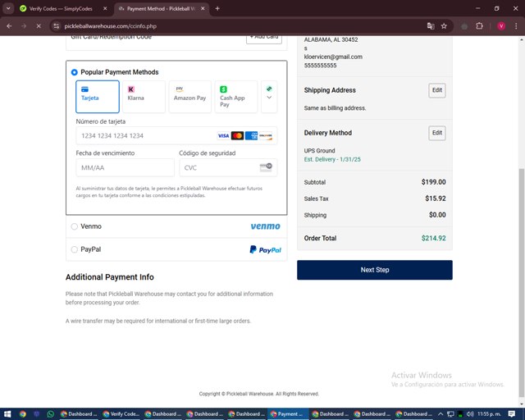The height and width of the screenshot is (420, 525).
Task: Switch to Verify Code taskbar window
Action: coord(121,414)
